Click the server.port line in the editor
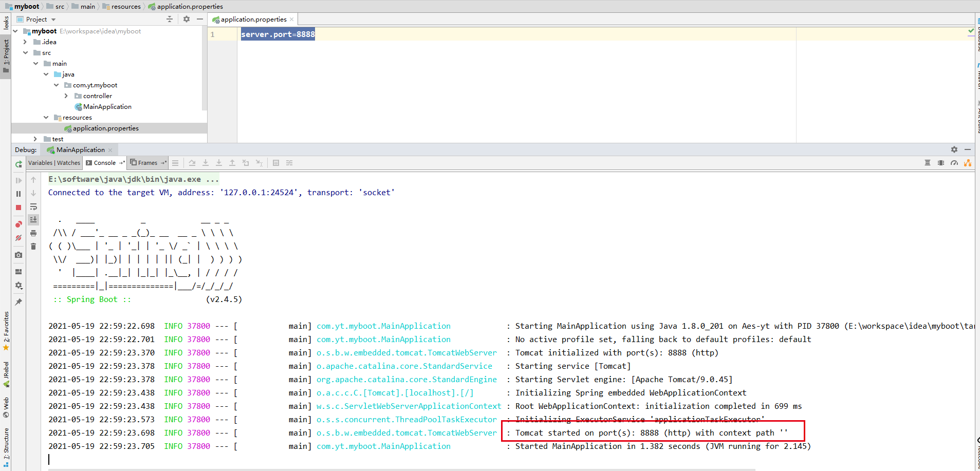980x471 pixels. (278, 34)
